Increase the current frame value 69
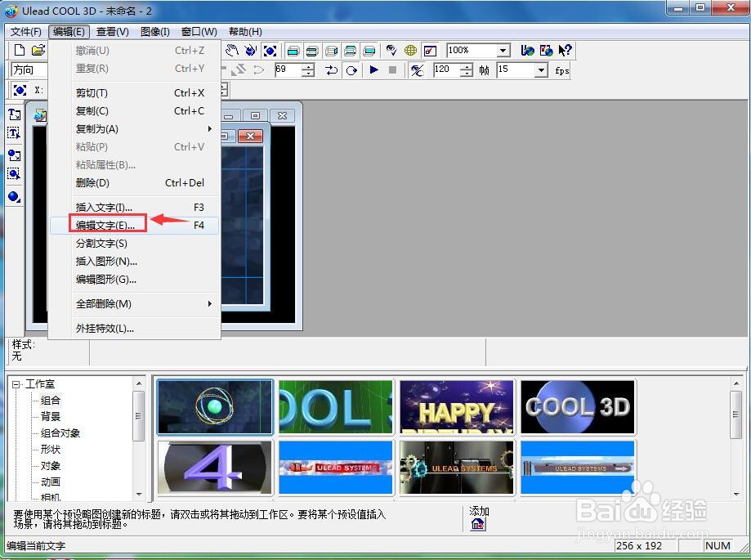 click(309, 67)
